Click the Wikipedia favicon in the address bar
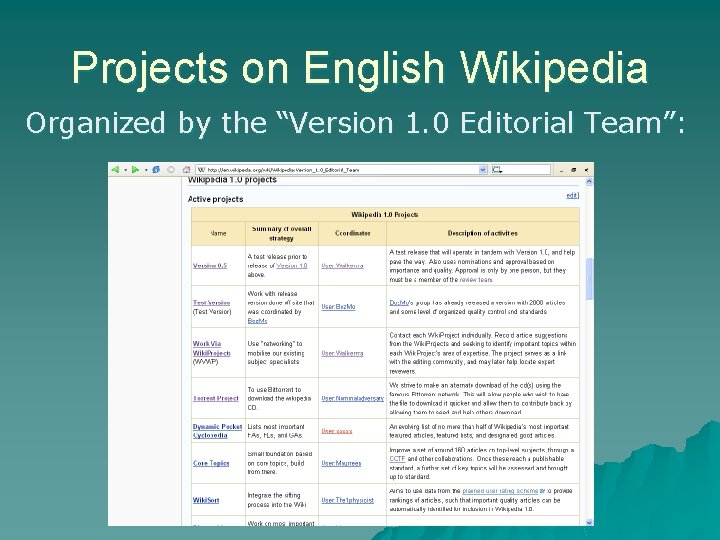 202,170
